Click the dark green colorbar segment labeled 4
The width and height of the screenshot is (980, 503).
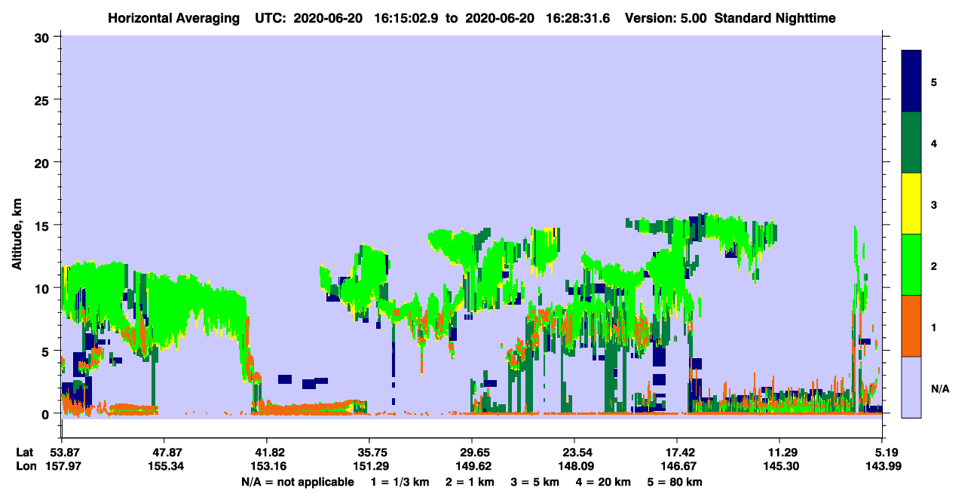[911, 143]
